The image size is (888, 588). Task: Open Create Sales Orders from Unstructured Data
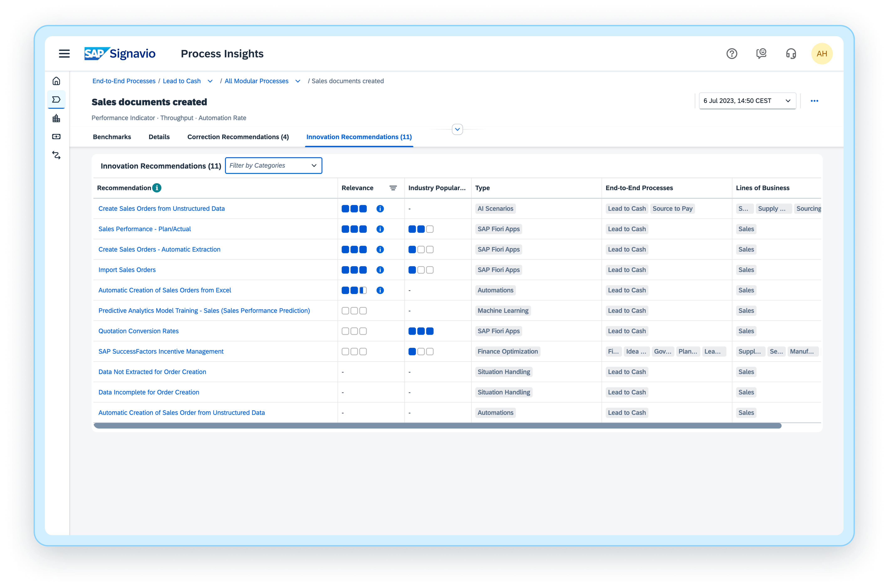[161, 209]
